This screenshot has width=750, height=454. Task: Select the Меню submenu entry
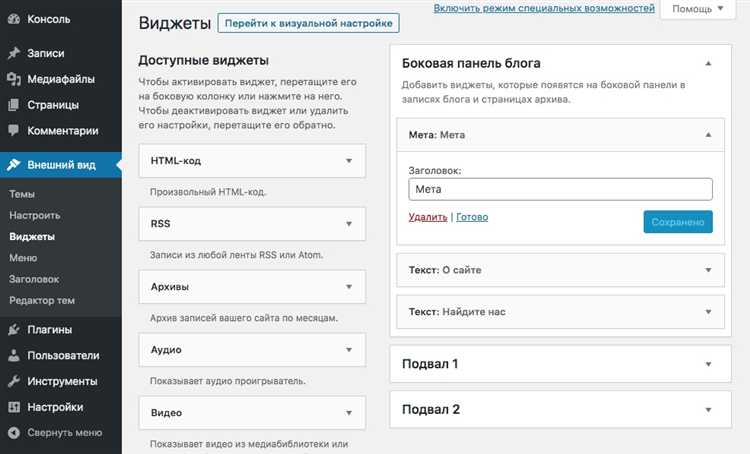(23, 258)
